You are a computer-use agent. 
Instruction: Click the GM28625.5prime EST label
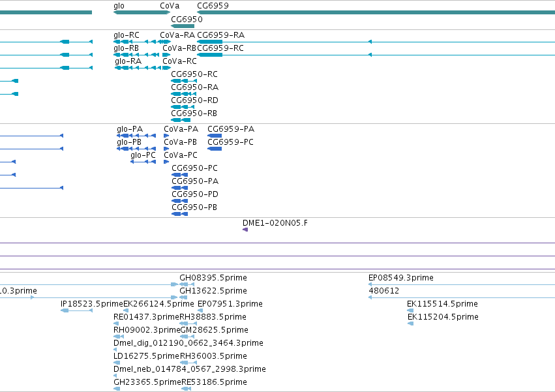pyautogui.click(x=215, y=331)
